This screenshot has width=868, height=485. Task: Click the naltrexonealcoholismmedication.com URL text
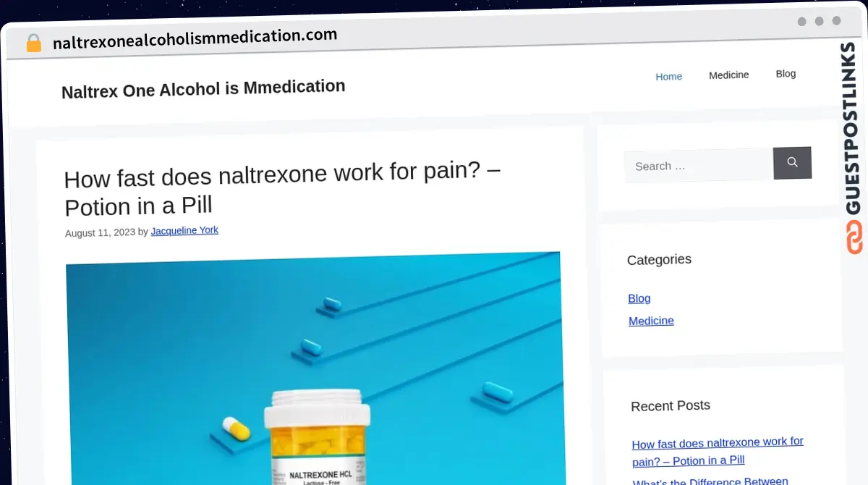[195, 39]
